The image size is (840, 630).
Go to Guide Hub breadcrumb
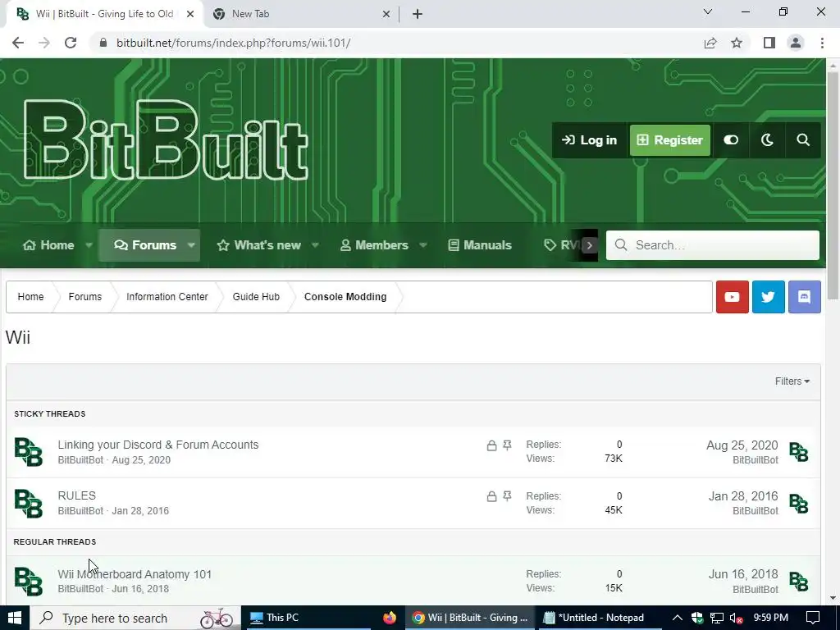tap(256, 297)
